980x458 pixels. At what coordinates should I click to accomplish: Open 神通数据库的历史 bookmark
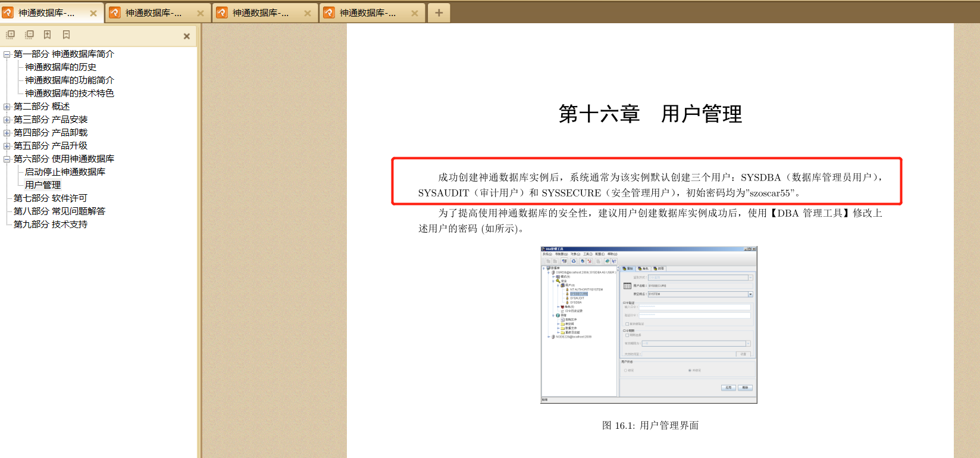[60, 67]
